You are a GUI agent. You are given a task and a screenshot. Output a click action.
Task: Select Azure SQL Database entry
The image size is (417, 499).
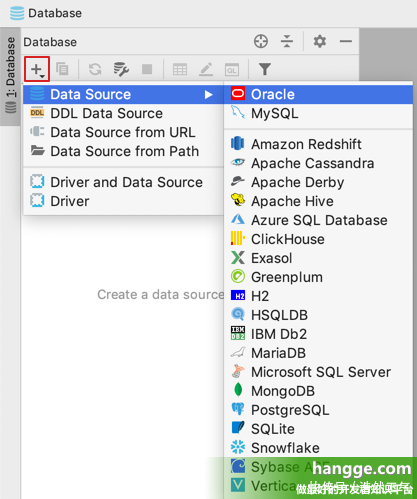click(318, 220)
